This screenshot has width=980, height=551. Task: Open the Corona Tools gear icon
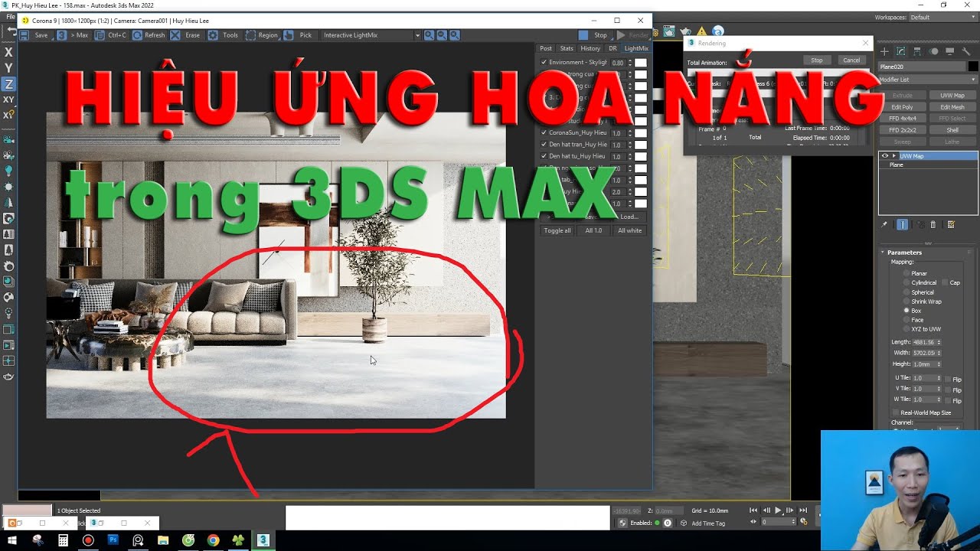click(x=213, y=35)
